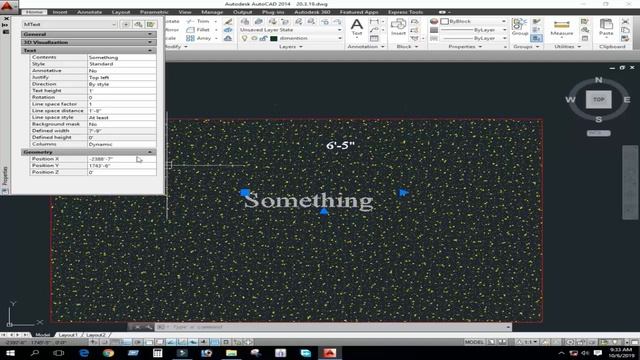640x360 pixels.
Task: Collapse the Geometry section
Action: 89,152
